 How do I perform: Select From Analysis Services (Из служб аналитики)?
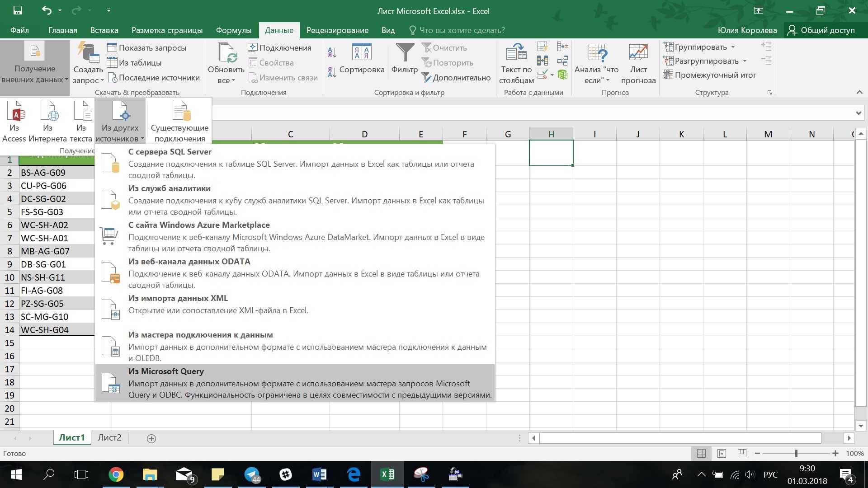pyautogui.click(x=295, y=200)
